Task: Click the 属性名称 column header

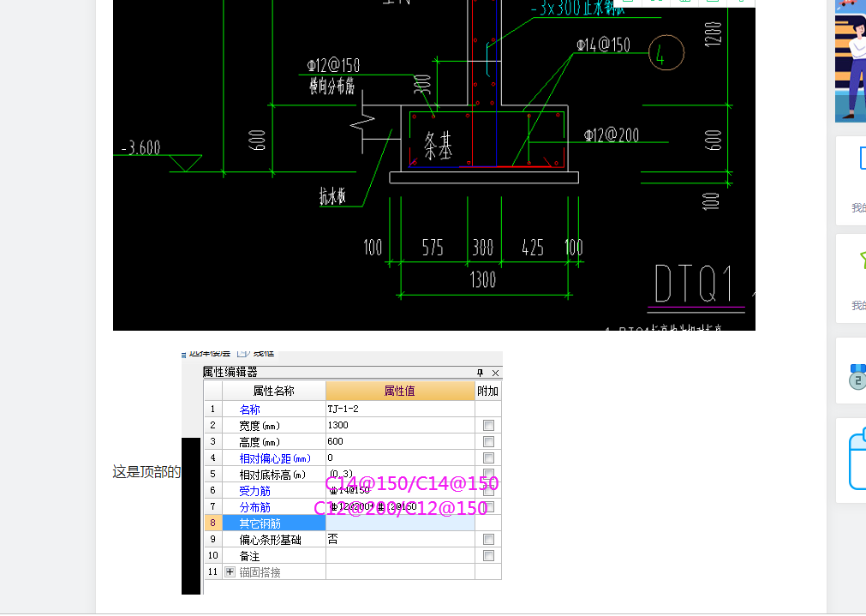Action: [274, 392]
